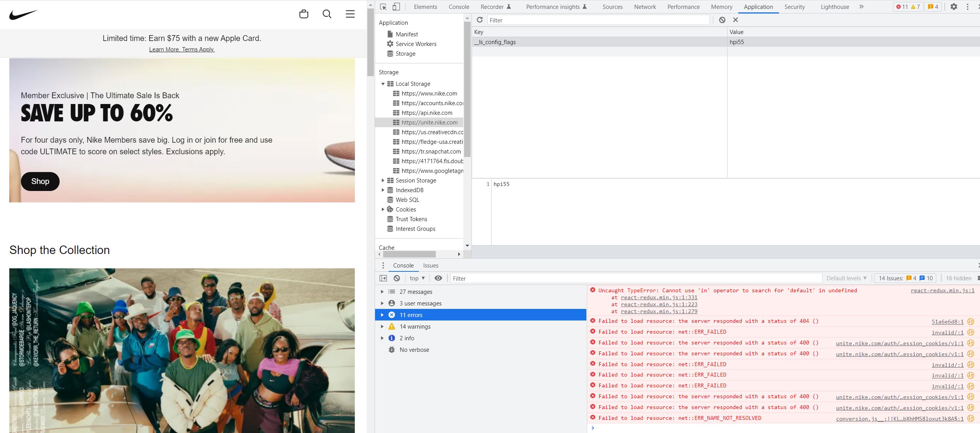980x433 pixels.
Task: Click the Nike swoosh logo
Action: pyautogui.click(x=24, y=14)
